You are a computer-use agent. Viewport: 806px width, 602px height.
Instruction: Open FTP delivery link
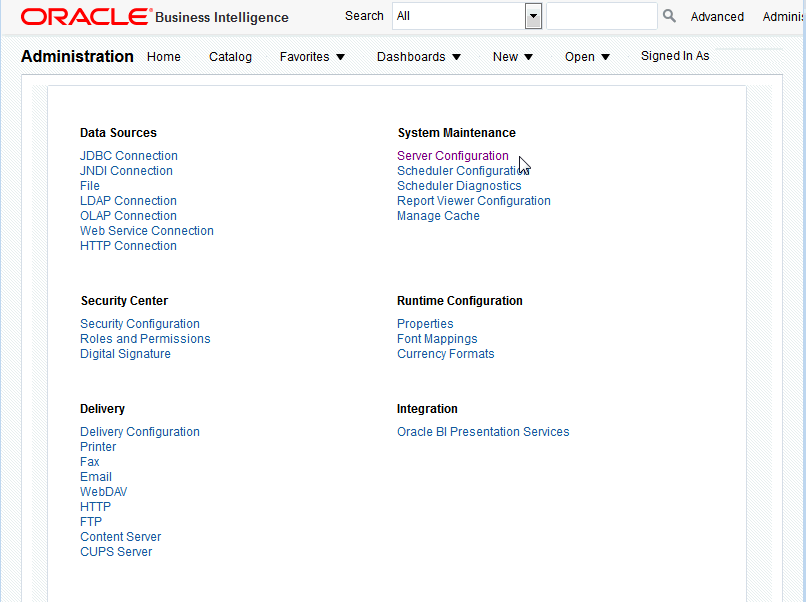pos(91,521)
